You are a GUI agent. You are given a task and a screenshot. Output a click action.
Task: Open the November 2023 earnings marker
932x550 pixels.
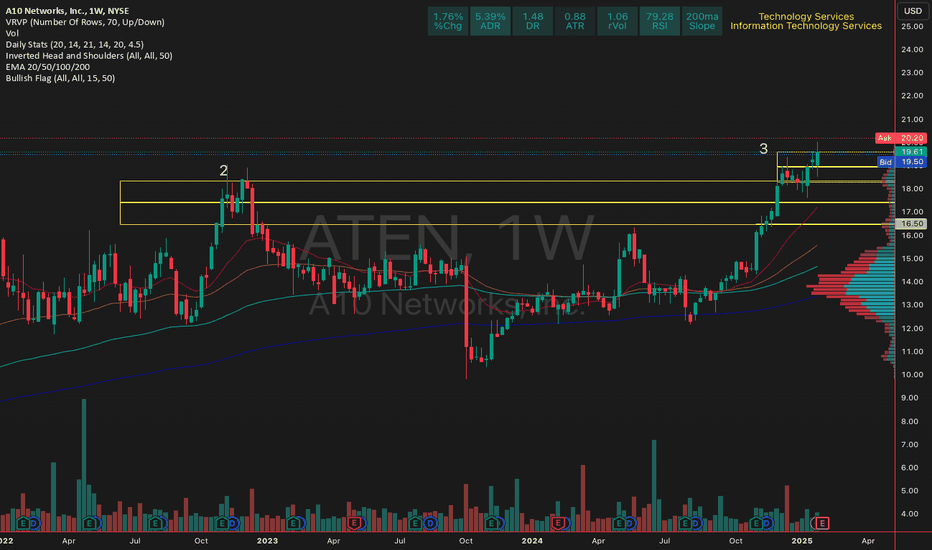point(491,523)
